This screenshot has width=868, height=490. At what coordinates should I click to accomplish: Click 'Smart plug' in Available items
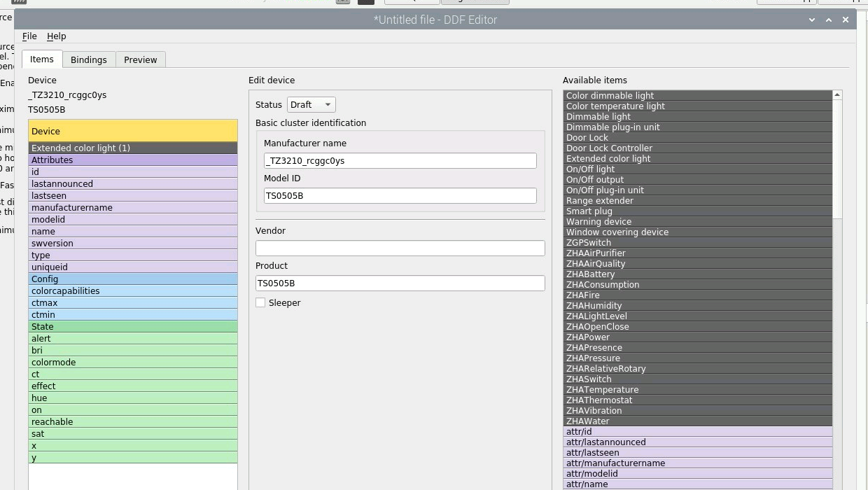click(698, 211)
